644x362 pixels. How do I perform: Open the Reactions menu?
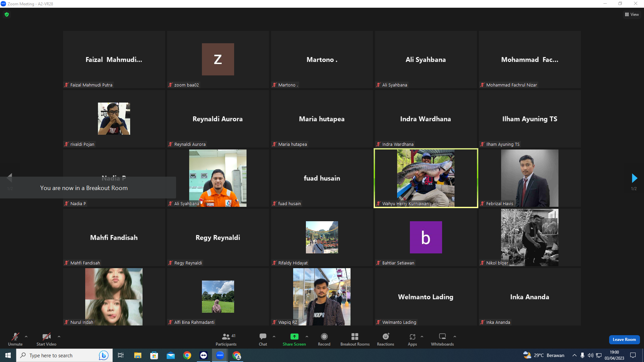click(386, 339)
